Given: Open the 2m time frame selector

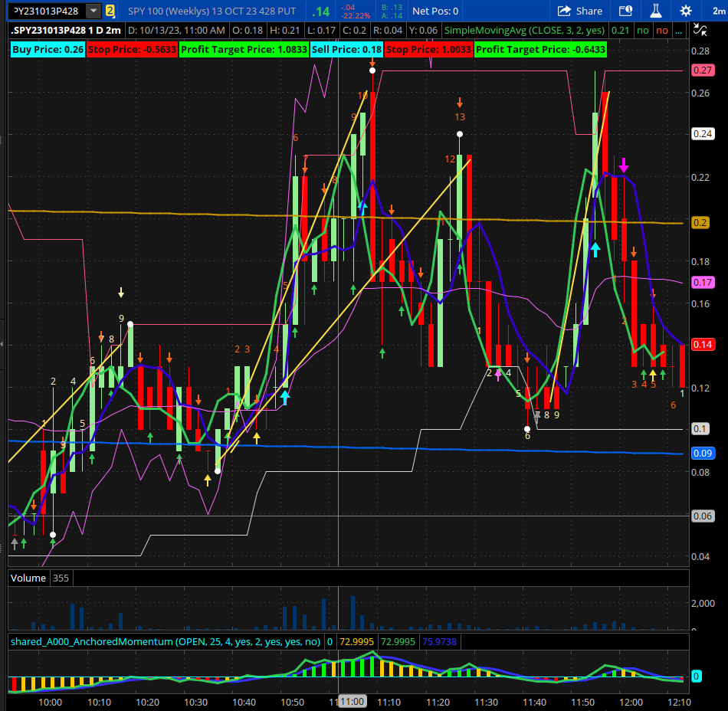Looking at the screenshot, I should pyautogui.click(x=718, y=11).
